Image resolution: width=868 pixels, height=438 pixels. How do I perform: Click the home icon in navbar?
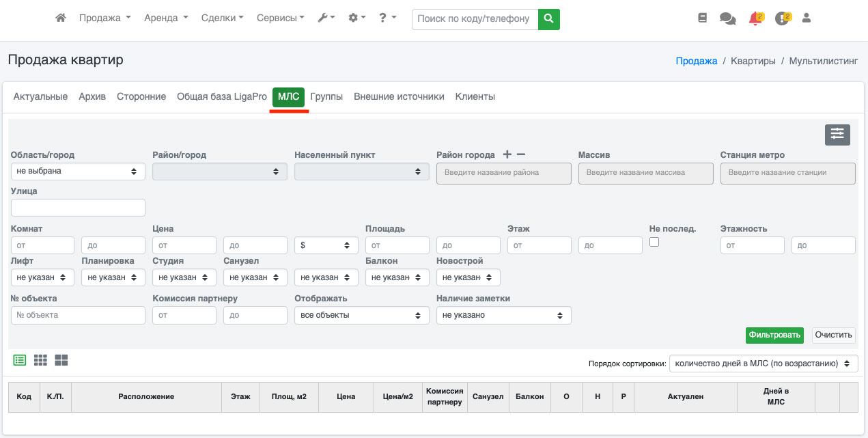click(x=61, y=18)
